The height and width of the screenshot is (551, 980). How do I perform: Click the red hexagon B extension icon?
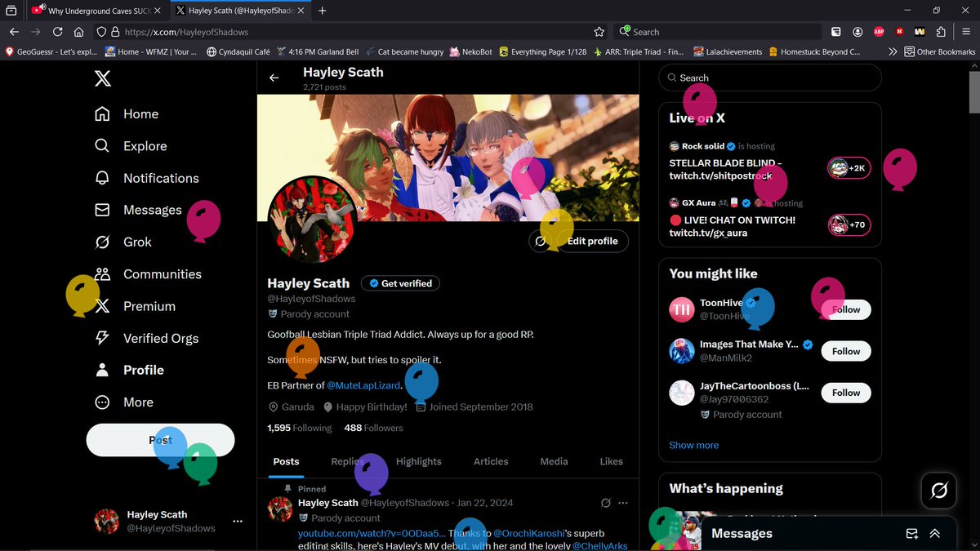point(899,32)
